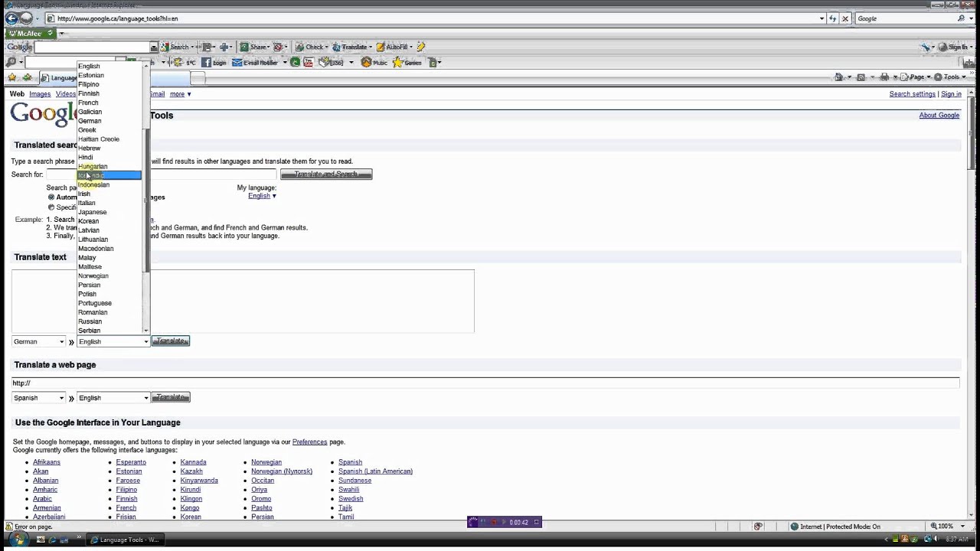Click the RSS feeds icon in the command bar
Viewport: 980px width, 551px height.
click(x=861, y=77)
